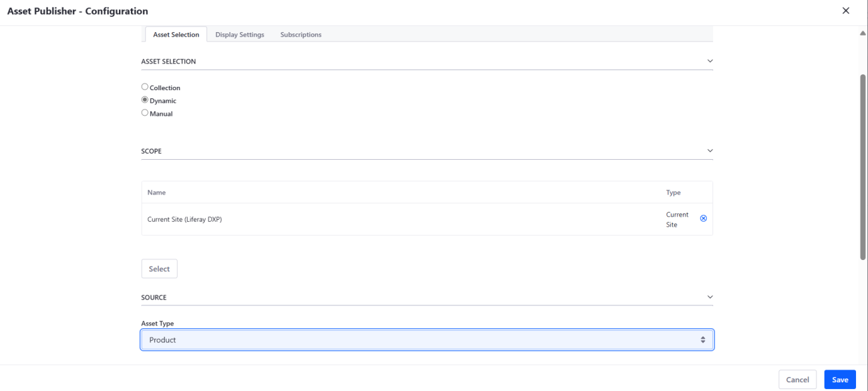
Task: Close the Asset Publisher Configuration dialog
Action: (x=846, y=11)
